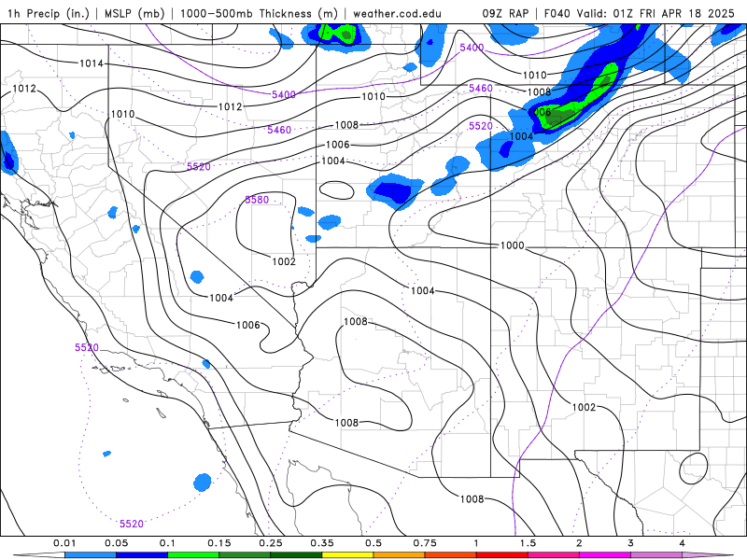The image size is (747, 560).
Task: Click the '0.1' legend value
Action: tap(167, 543)
